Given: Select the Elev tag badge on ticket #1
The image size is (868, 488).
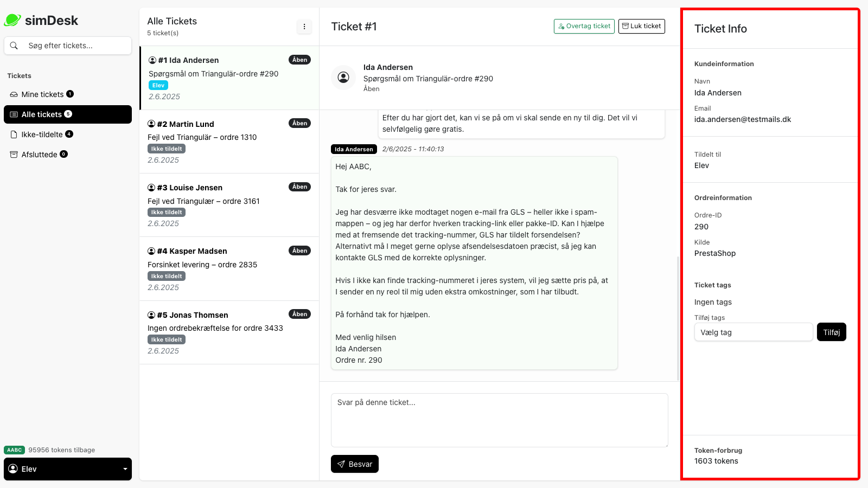Looking at the screenshot, I should 158,85.
